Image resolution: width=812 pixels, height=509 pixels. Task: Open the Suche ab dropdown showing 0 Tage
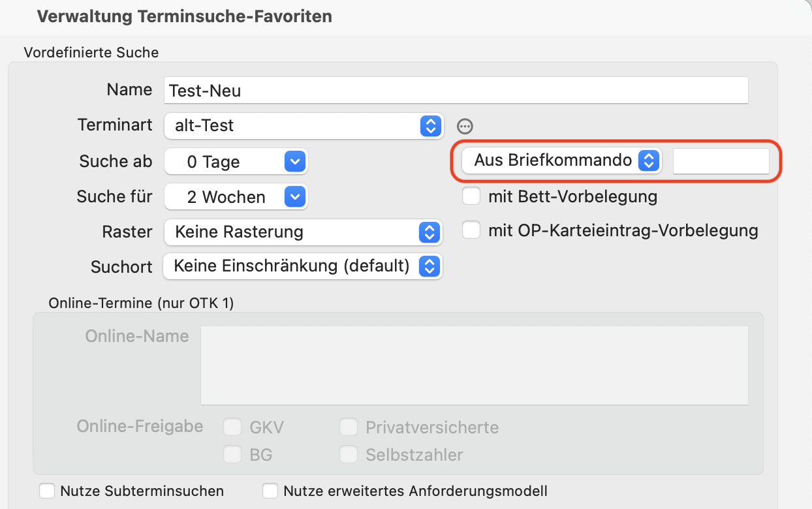point(236,161)
